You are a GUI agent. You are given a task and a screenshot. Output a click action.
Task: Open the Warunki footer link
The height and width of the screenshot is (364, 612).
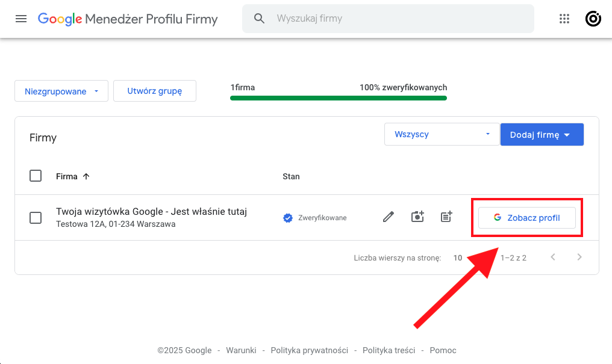click(241, 350)
